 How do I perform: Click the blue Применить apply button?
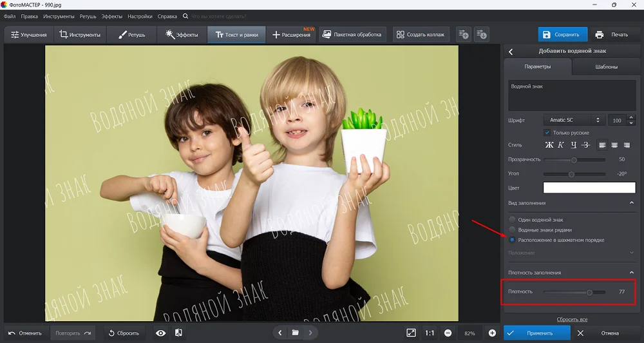tap(537, 333)
